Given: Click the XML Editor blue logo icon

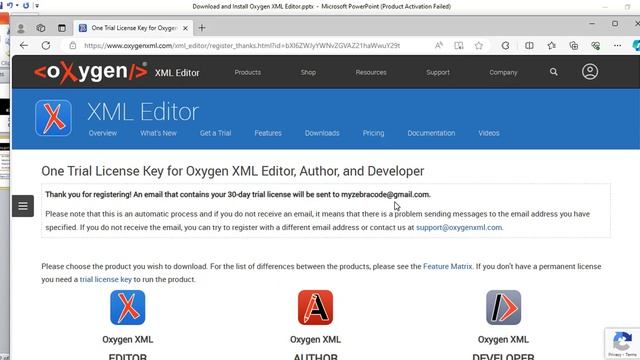Looking at the screenshot, I should click(53, 118).
